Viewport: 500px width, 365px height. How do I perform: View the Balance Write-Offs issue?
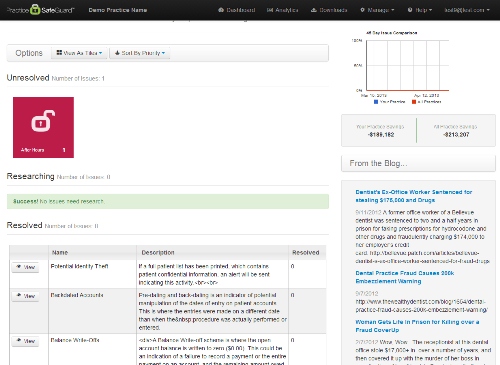[25, 341]
